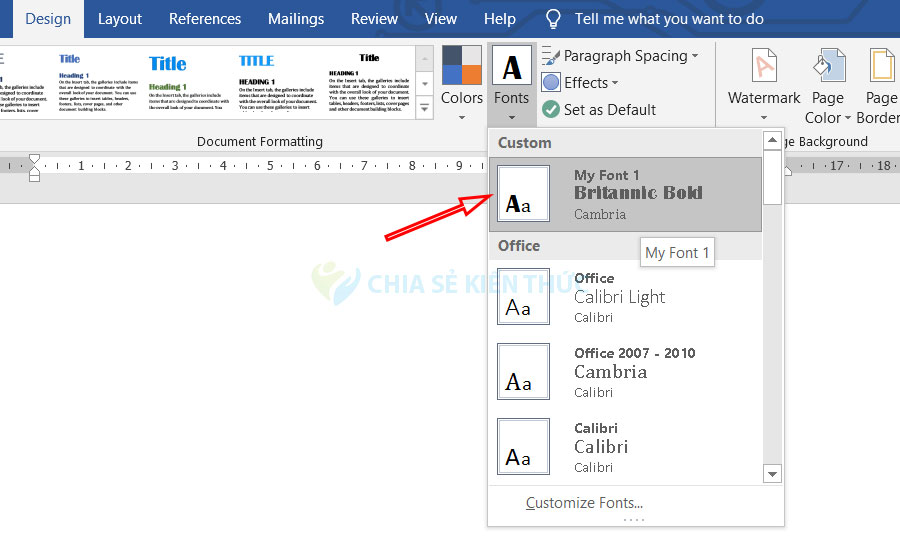The height and width of the screenshot is (539, 900).
Task: Click the Page Borders icon
Action: pyautogui.click(x=882, y=65)
